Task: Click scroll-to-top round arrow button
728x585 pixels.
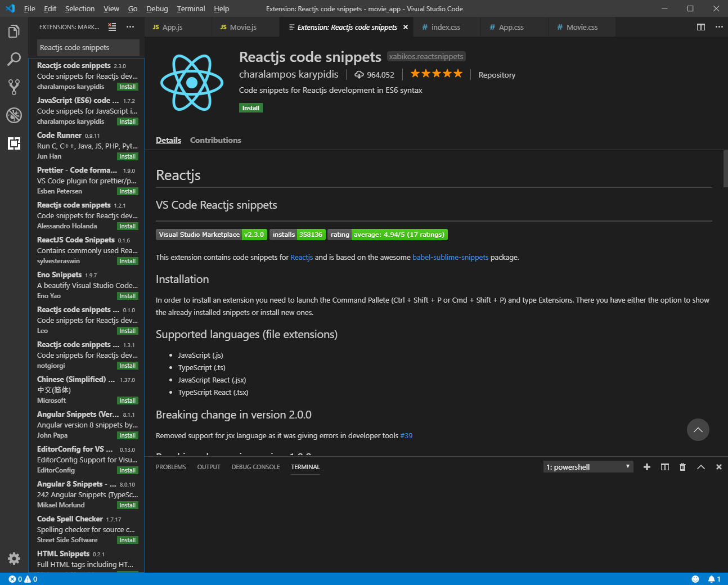Action: pyautogui.click(x=698, y=430)
